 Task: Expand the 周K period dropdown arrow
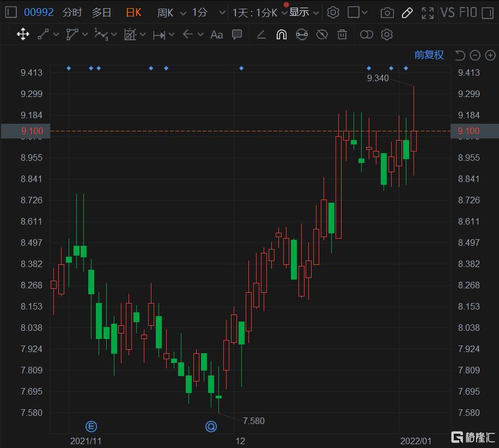[183, 14]
